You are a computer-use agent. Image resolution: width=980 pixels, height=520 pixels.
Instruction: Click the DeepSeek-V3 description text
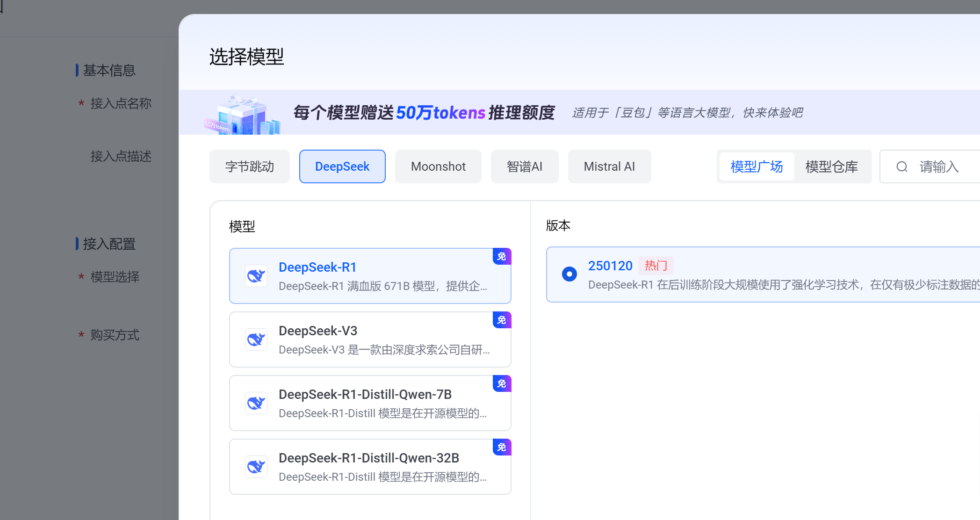(x=384, y=350)
